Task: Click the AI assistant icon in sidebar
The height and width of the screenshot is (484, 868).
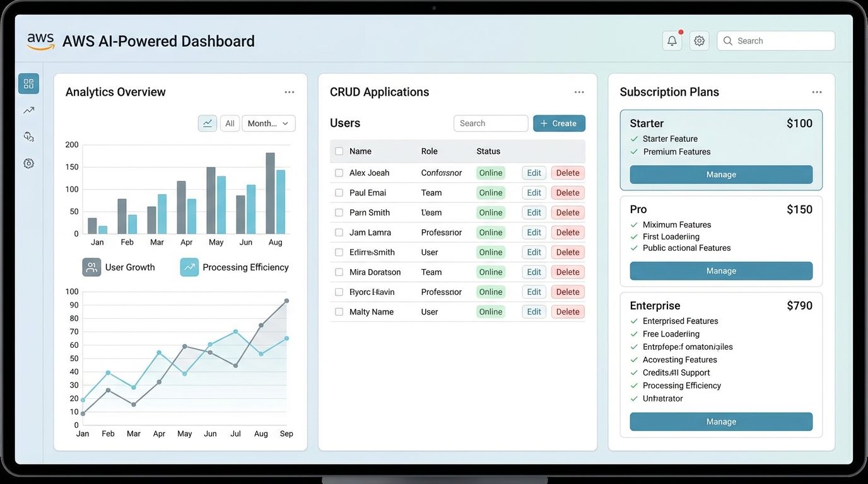Action: click(x=28, y=136)
